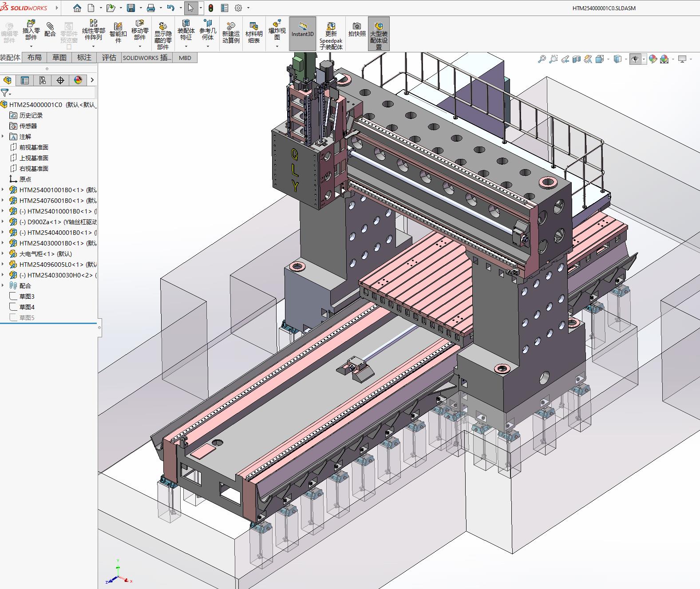700x589 pixels.
Task: Expand the SOLIDWORKS menu arrow beside logo
Action: pos(57,8)
